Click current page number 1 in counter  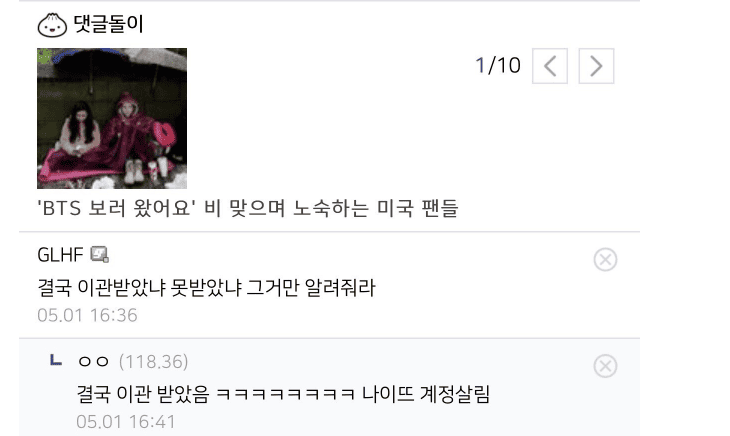click(480, 66)
